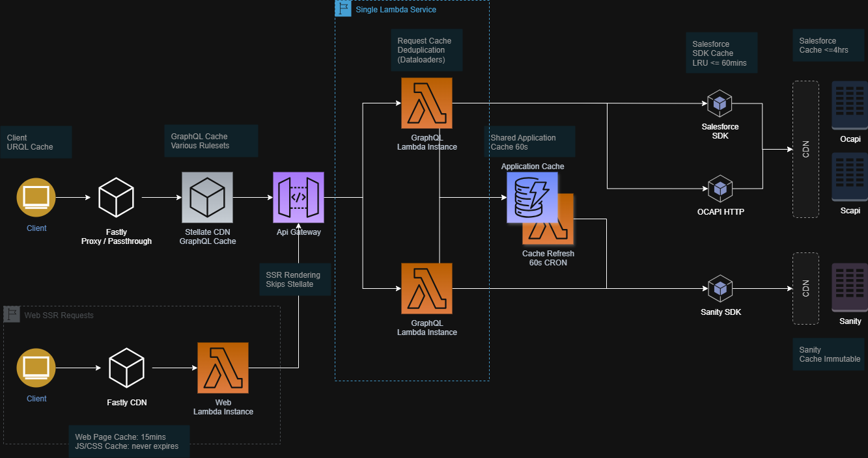Select the Sanity SDK node icon
The image size is (868, 458).
coord(720,288)
